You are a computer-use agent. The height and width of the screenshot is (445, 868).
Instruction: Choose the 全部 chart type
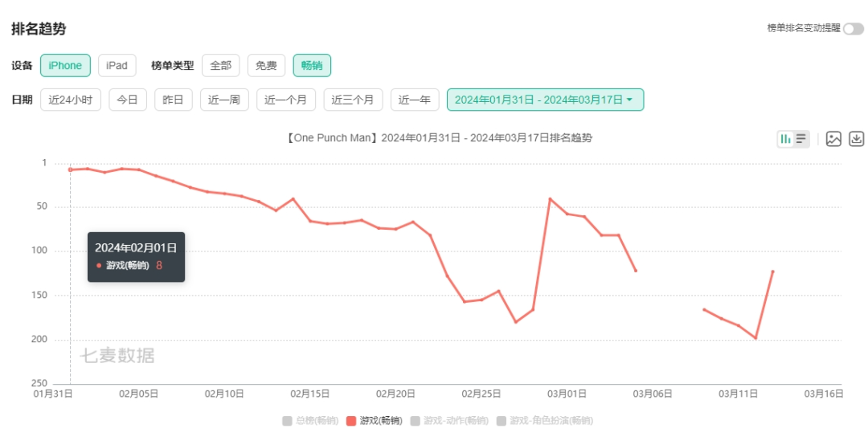[x=221, y=66]
